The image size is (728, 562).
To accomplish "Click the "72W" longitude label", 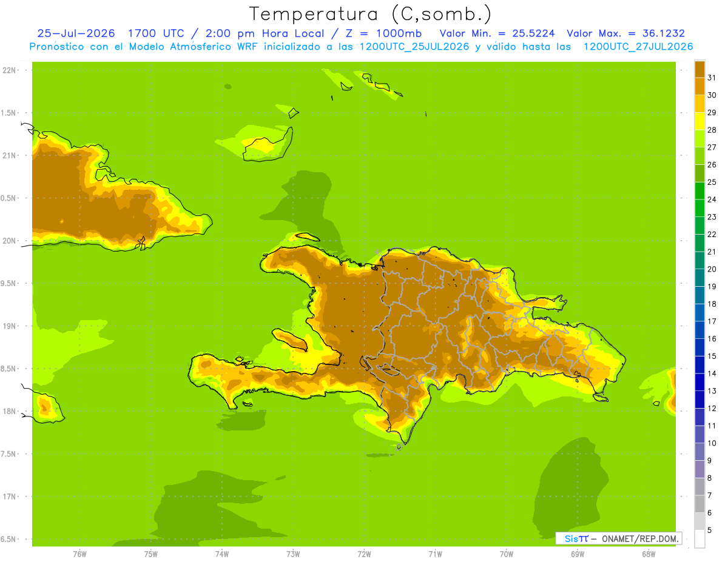I will [x=364, y=554].
